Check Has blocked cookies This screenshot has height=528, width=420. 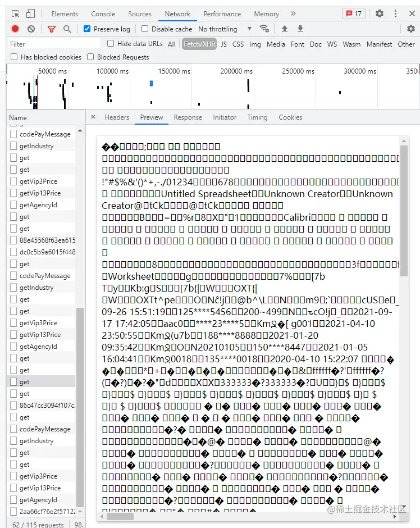pos(14,57)
